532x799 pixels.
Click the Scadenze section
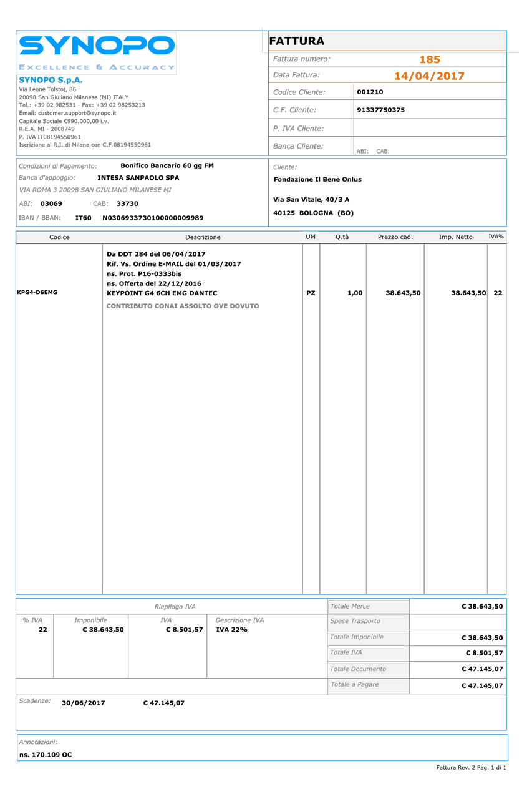pos(261,712)
